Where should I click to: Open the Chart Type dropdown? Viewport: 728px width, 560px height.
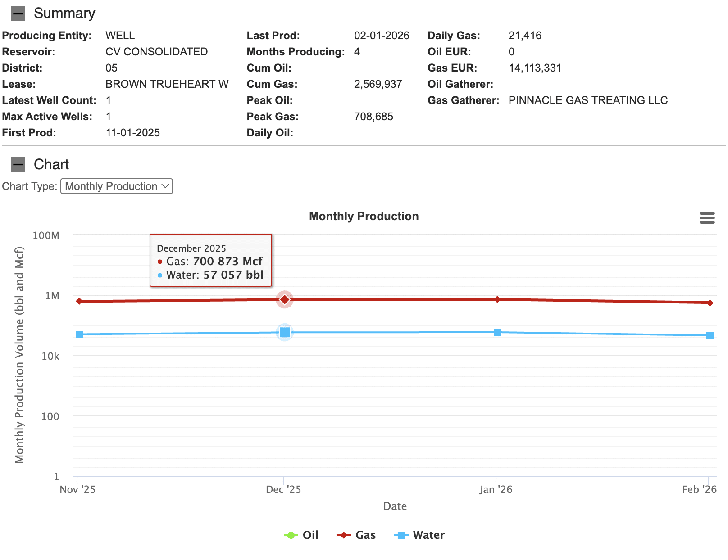click(x=117, y=186)
